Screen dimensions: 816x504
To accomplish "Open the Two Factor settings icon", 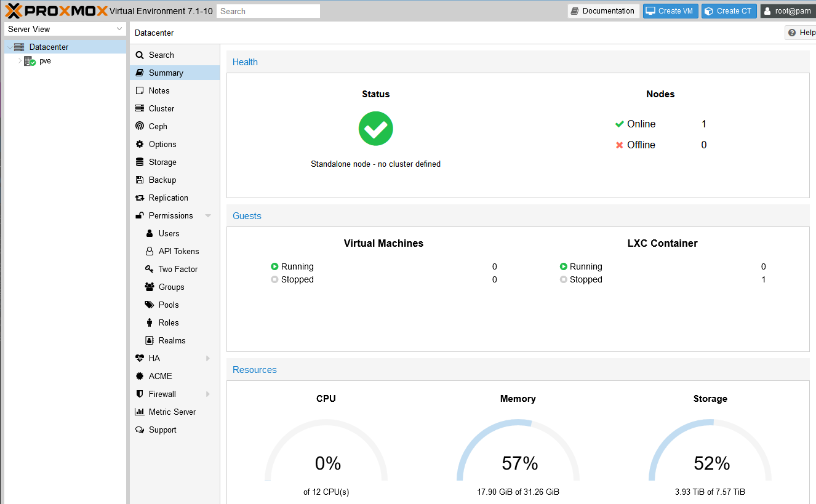I will tap(150, 269).
